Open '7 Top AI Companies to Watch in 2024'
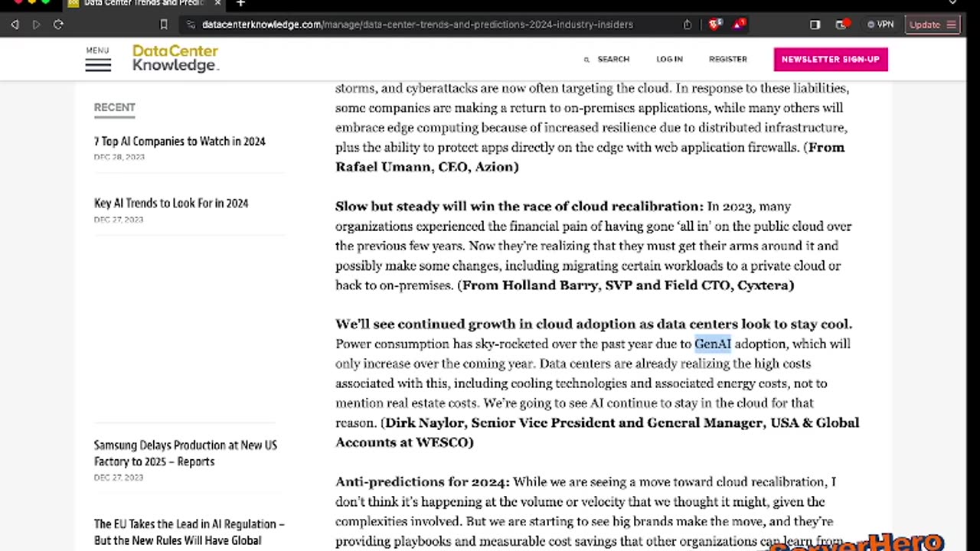 click(x=179, y=142)
